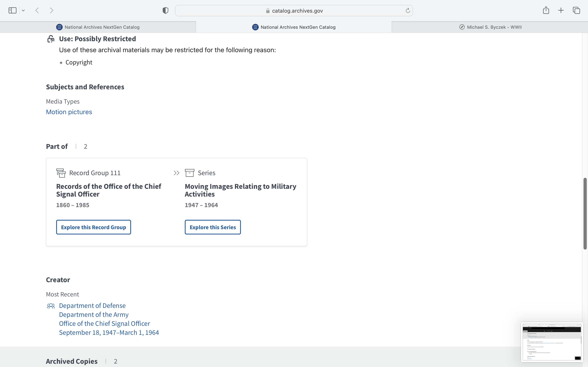Screen dimensions: 588x367
Task: Open the privacy report shield icon
Action: tap(165, 10)
